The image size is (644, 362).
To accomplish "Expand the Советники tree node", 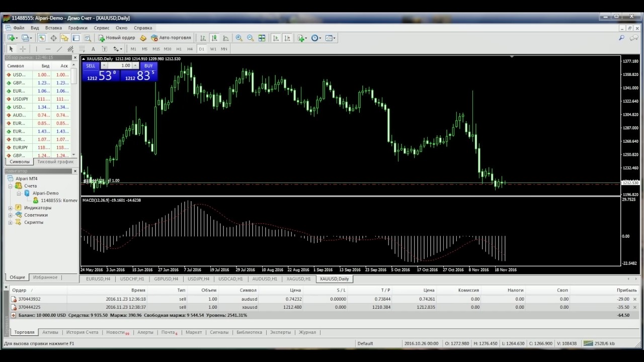I will click(11, 215).
